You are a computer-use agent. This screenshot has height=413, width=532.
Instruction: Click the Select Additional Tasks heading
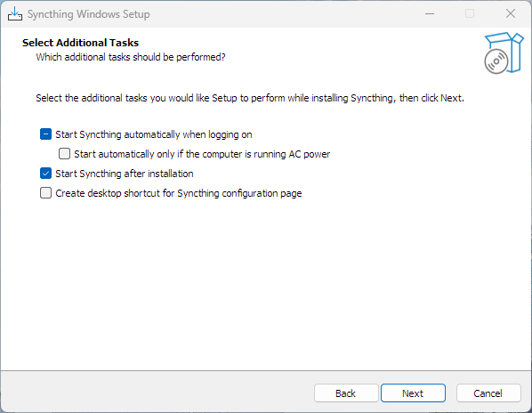point(80,43)
